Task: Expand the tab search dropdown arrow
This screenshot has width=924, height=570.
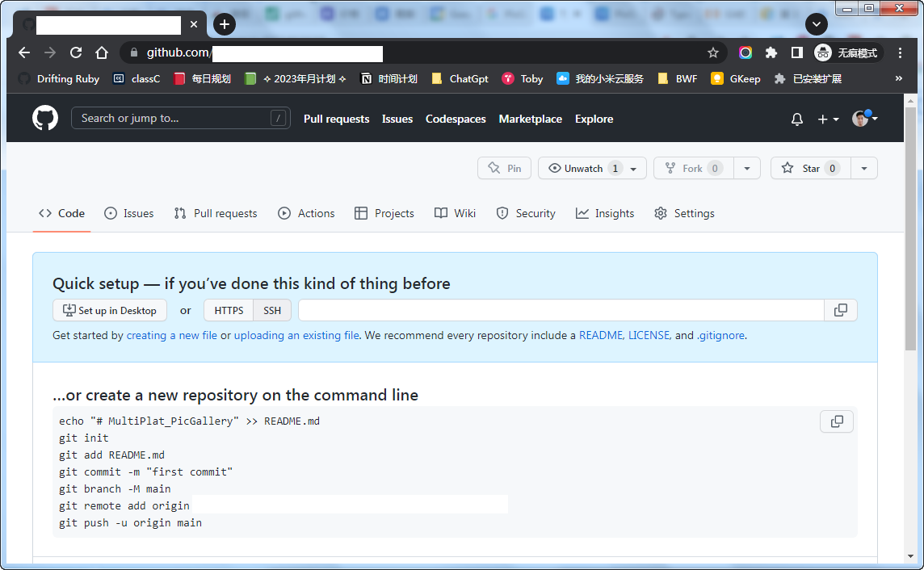Action: coord(816,24)
